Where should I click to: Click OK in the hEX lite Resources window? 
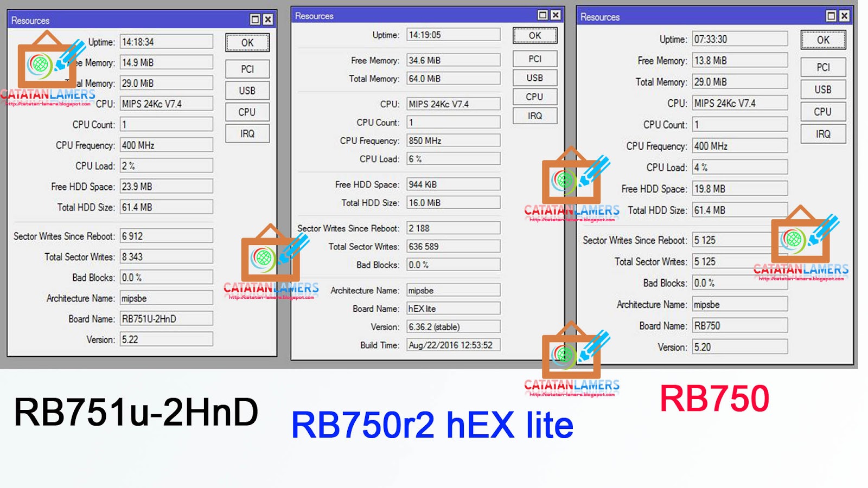coord(535,35)
